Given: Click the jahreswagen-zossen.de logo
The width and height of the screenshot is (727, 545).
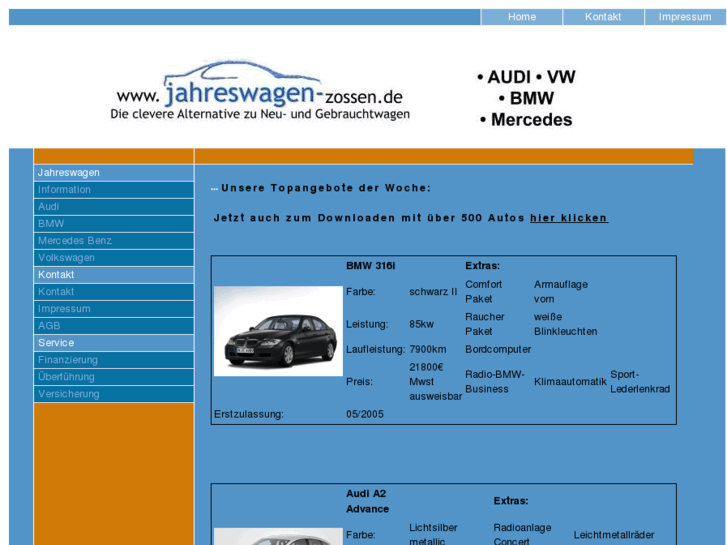Looking at the screenshot, I should [x=260, y=90].
